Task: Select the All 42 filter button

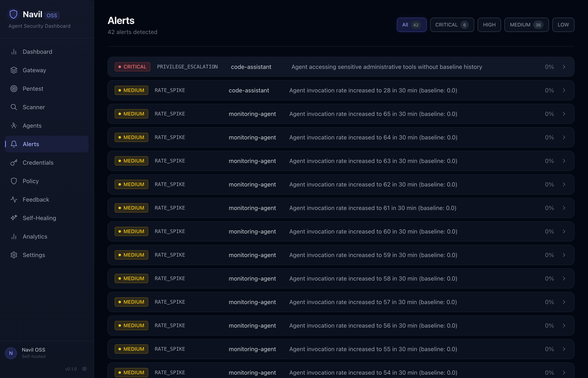Action: [x=412, y=25]
